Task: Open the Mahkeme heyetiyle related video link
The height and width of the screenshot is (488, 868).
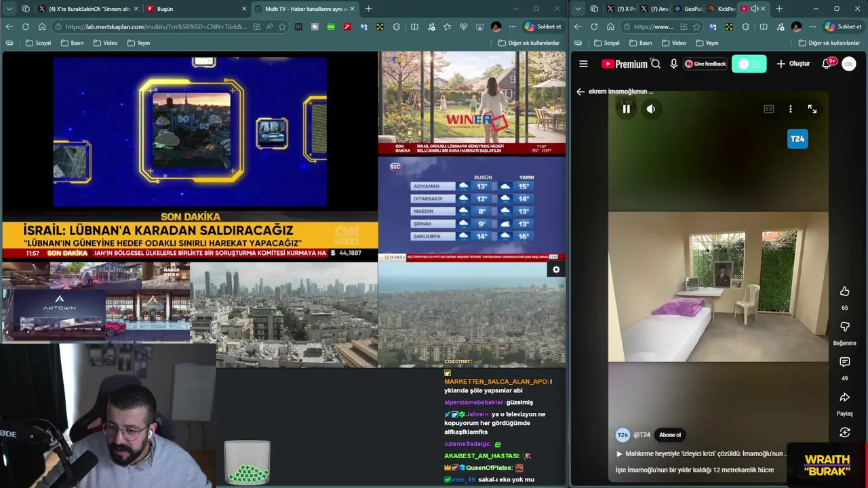Action: click(x=702, y=453)
